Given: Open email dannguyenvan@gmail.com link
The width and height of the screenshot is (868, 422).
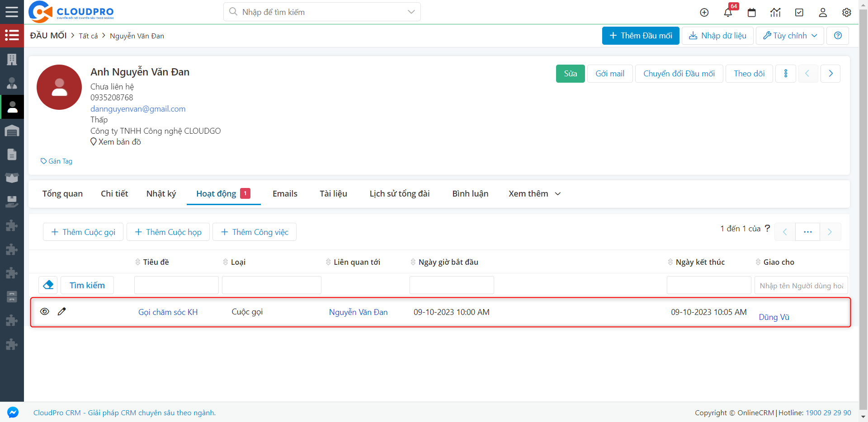Looking at the screenshot, I should (x=138, y=109).
